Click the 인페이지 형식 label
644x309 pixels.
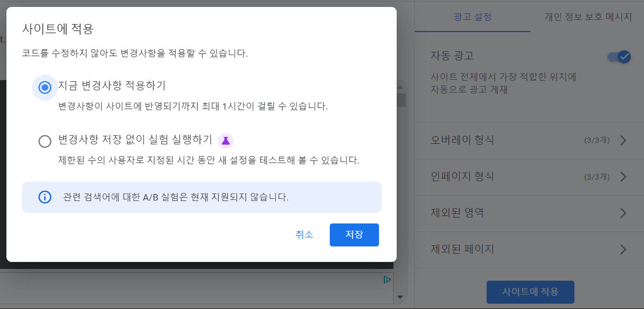(x=463, y=177)
